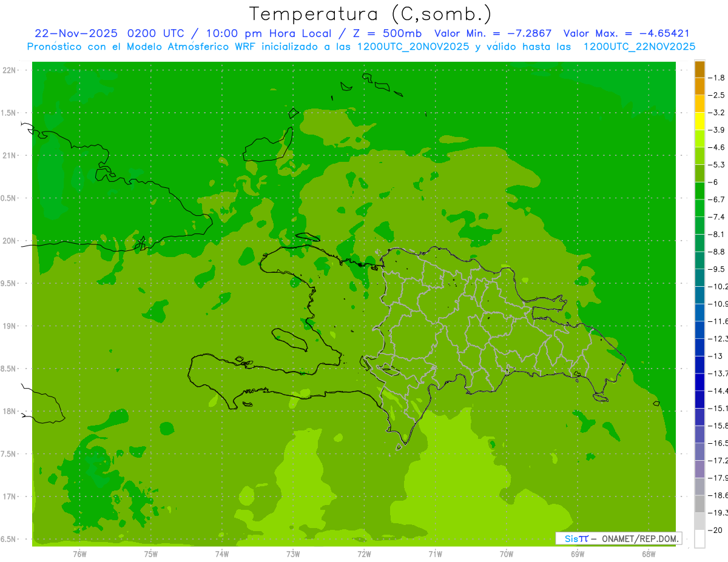Click the '70W' longitude label
The image size is (728, 562).
pos(507,554)
